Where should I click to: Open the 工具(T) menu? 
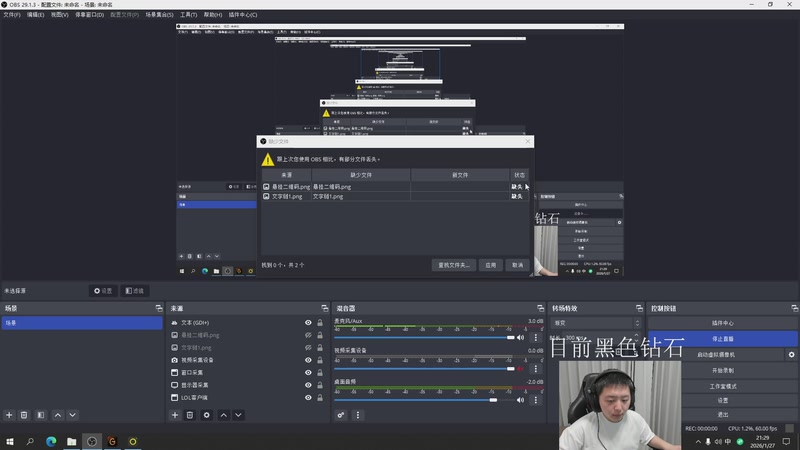[188, 15]
